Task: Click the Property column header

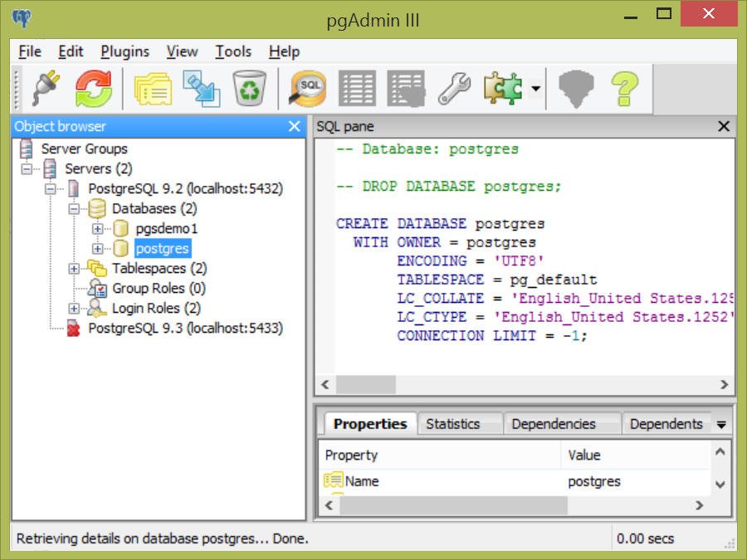Action: (x=440, y=455)
